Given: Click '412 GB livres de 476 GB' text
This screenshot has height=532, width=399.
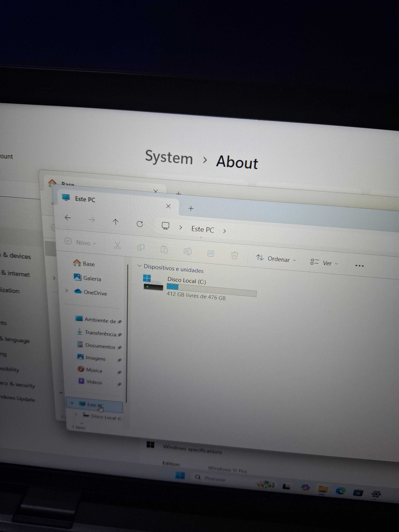Looking at the screenshot, I should point(196,296).
